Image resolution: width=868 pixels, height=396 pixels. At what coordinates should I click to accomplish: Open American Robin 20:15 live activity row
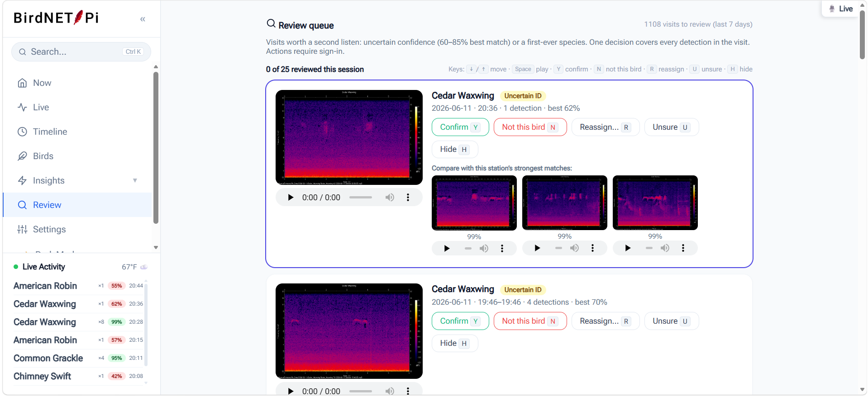pyautogui.click(x=78, y=340)
